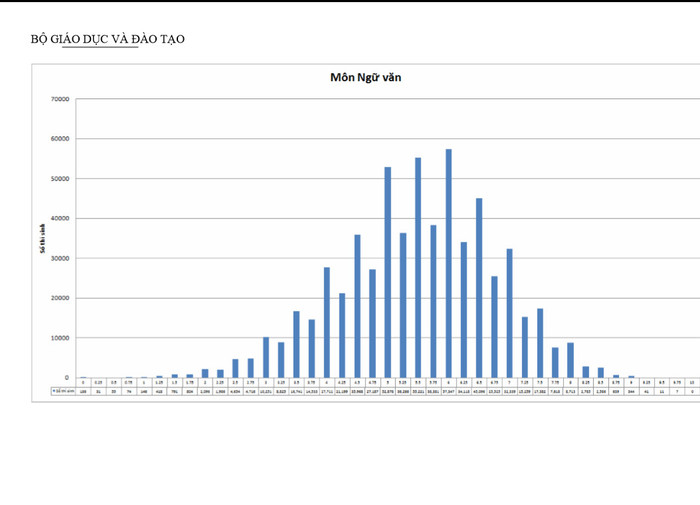Click the 70000 label on the vertical axis

click(59, 100)
